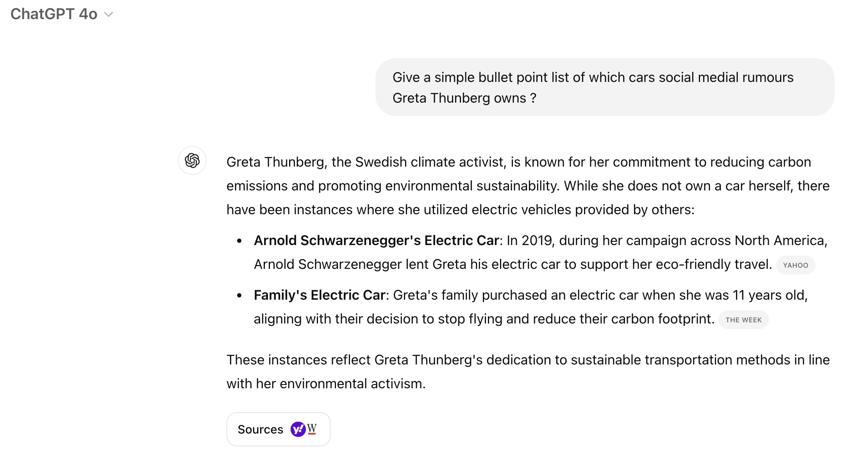Click sentence Arnold Schwarzenegger lent Greta his car
This screenshot has width=868, height=455.
point(513,265)
